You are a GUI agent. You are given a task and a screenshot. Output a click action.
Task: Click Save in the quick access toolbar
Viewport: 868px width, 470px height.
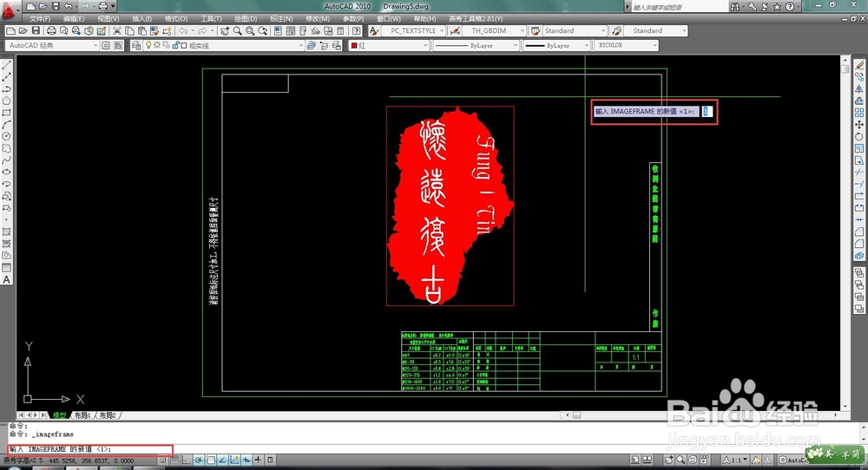(x=56, y=6)
